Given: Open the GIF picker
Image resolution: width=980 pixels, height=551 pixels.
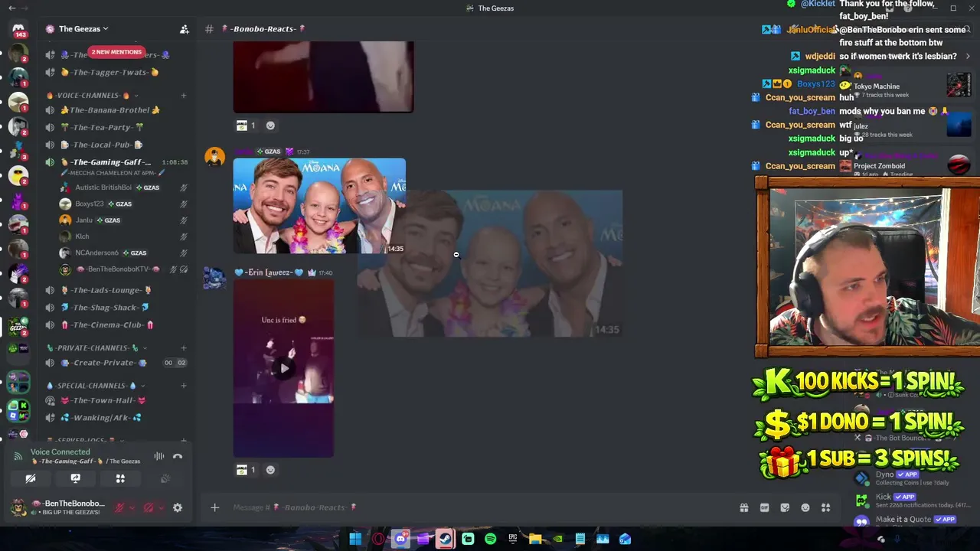Looking at the screenshot, I should [764, 507].
